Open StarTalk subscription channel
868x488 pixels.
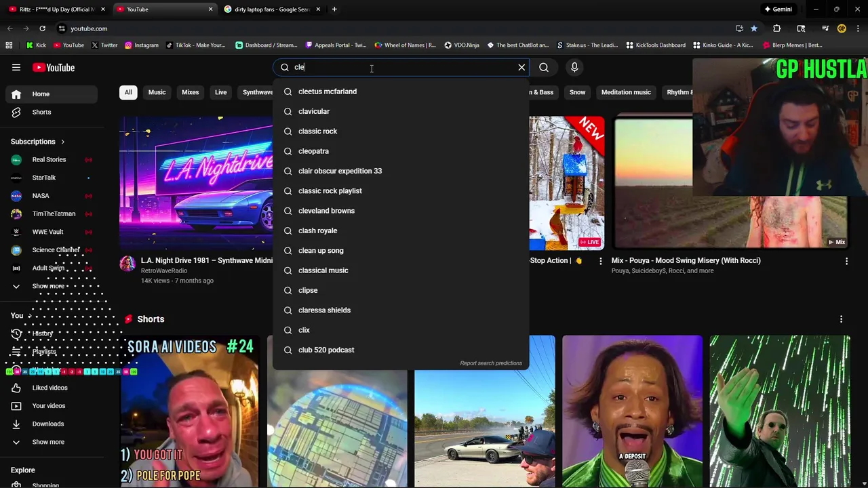click(x=52, y=178)
